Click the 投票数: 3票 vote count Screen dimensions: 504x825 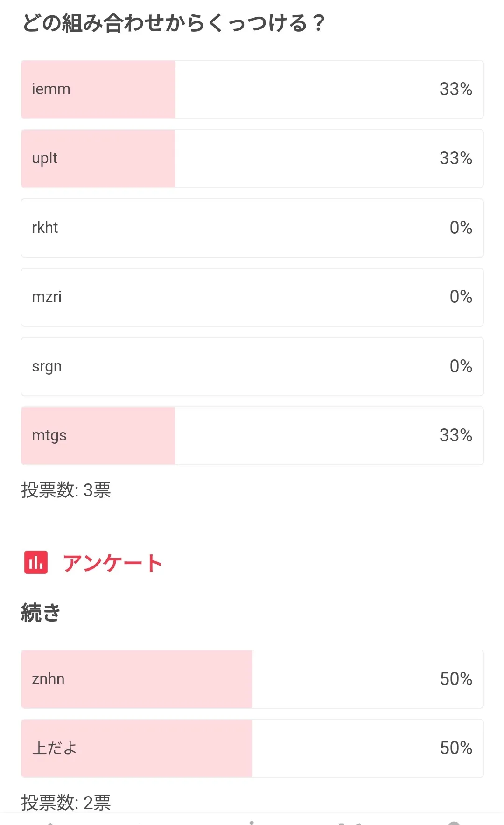pyautogui.click(x=66, y=490)
